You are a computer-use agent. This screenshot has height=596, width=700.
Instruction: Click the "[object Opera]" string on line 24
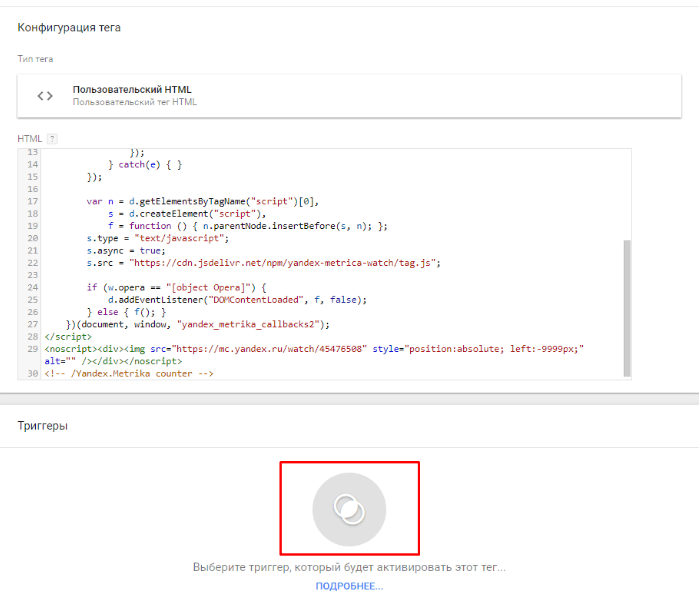coord(208,288)
